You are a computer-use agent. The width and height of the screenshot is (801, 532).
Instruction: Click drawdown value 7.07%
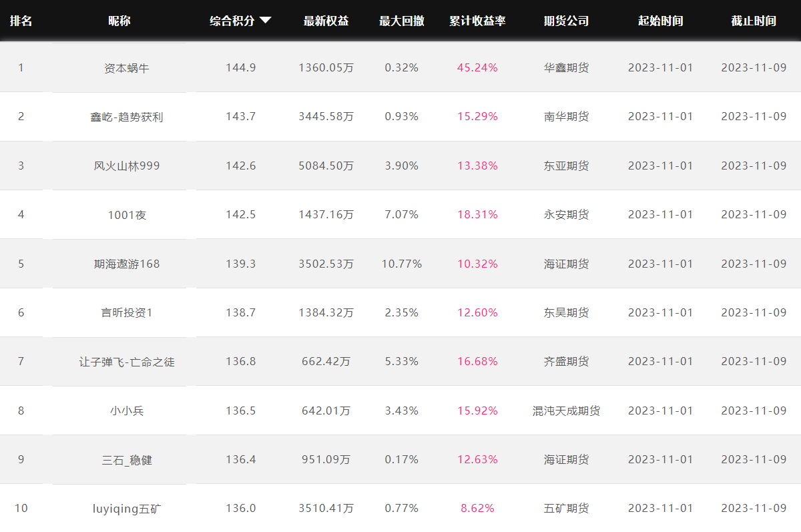click(x=402, y=214)
